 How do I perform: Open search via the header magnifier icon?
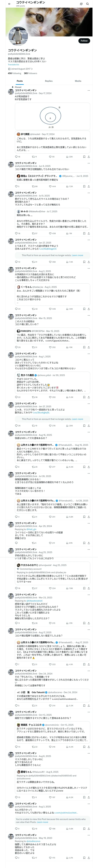coord(88,4)
